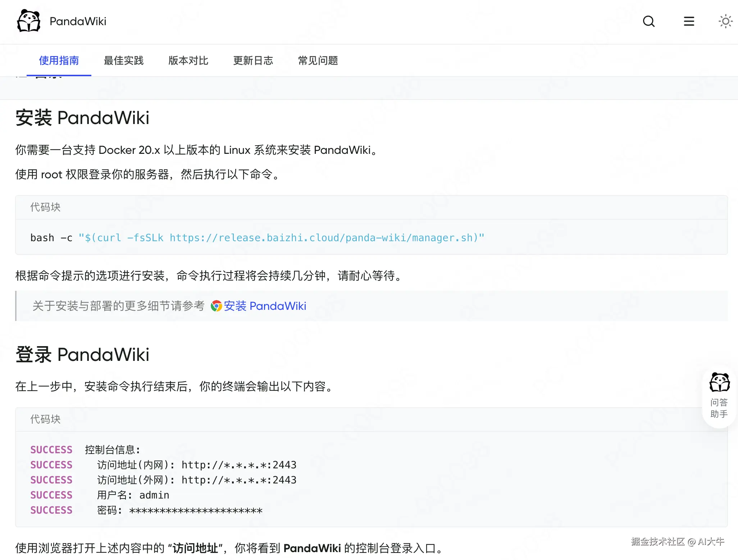Click the first 代码块 header label

(x=45, y=207)
